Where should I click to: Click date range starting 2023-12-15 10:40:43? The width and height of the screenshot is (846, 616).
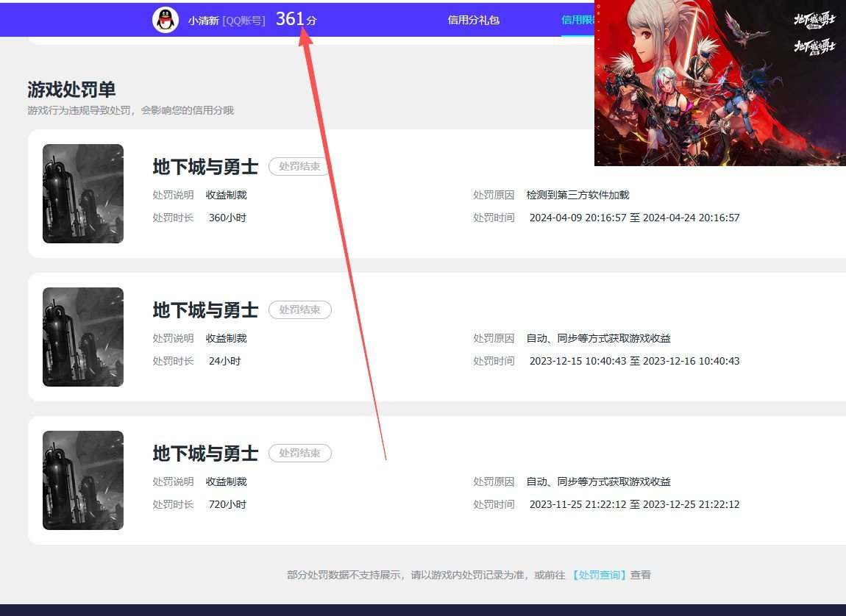[x=634, y=361]
